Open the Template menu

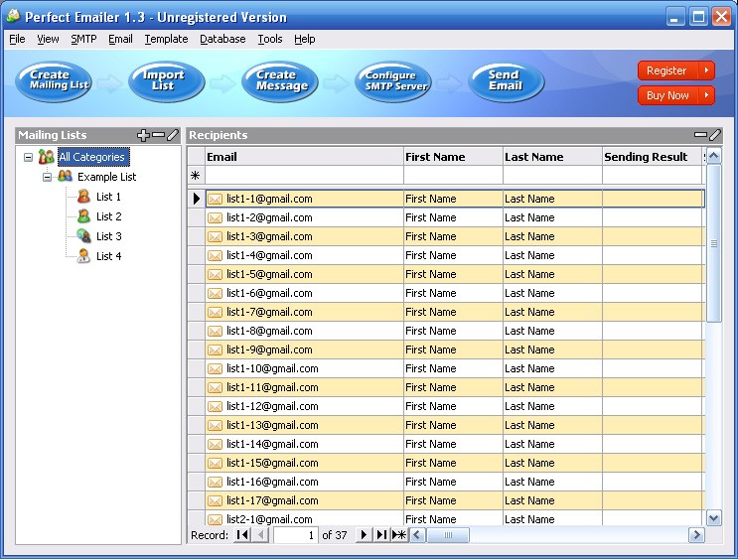(166, 39)
